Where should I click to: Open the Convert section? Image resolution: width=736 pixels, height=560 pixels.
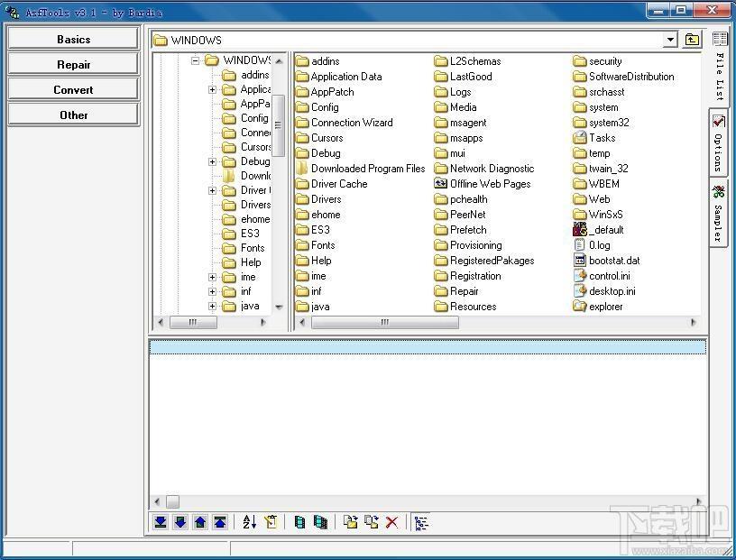(73, 89)
